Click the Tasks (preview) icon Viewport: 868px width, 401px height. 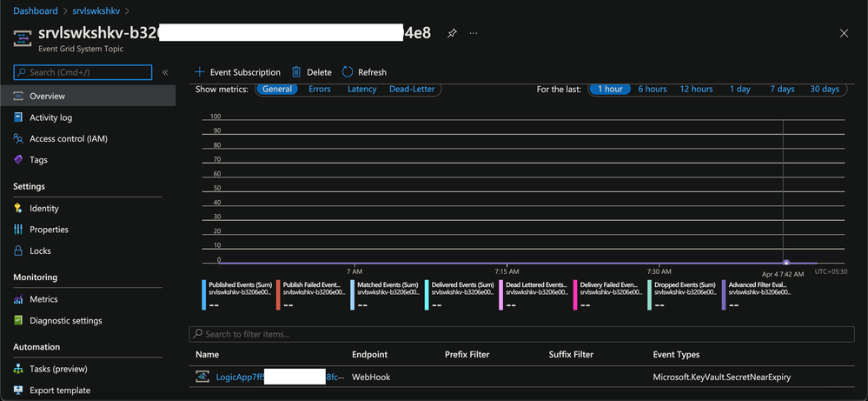[18, 369]
